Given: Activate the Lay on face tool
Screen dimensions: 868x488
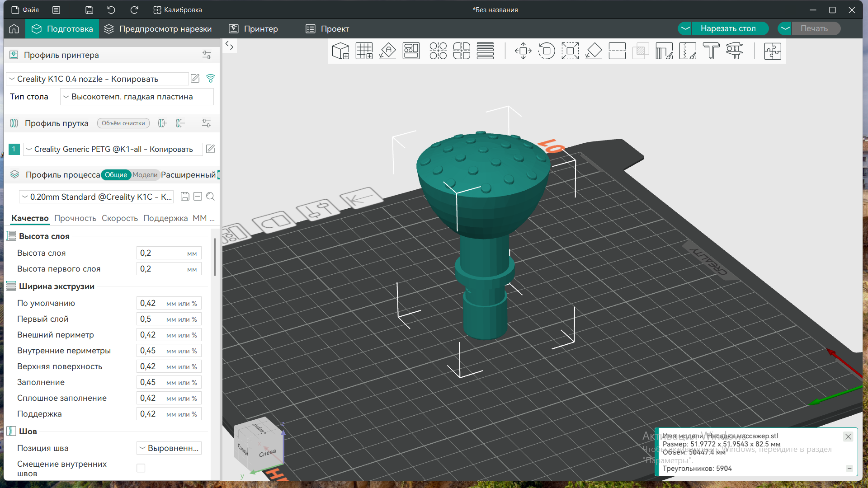Looking at the screenshot, I should [594, 51].
